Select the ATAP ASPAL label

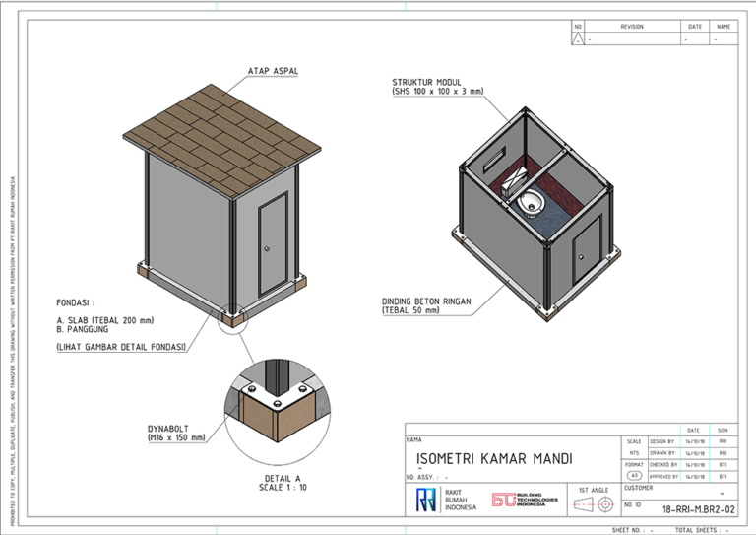[x=273, y=71]
